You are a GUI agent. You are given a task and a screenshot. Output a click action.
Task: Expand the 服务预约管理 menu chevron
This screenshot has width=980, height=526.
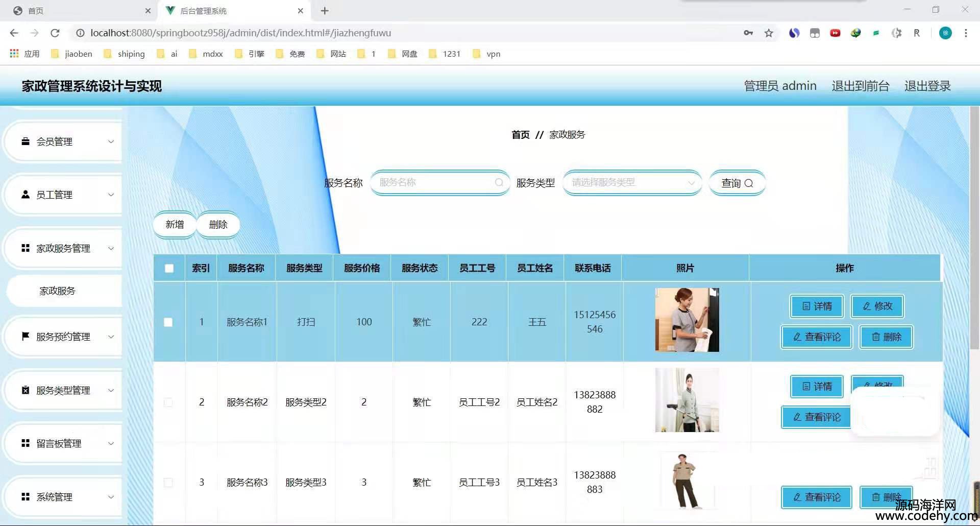[x=111, y=337]
